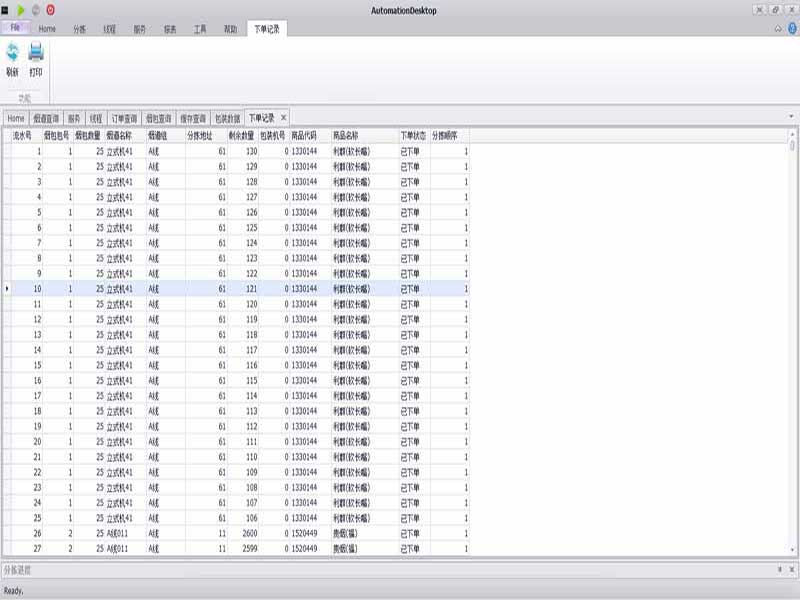Pin the 分拣进度 panel with pin icon
Screen dimensions: 800x600
[x=779, y=569]
